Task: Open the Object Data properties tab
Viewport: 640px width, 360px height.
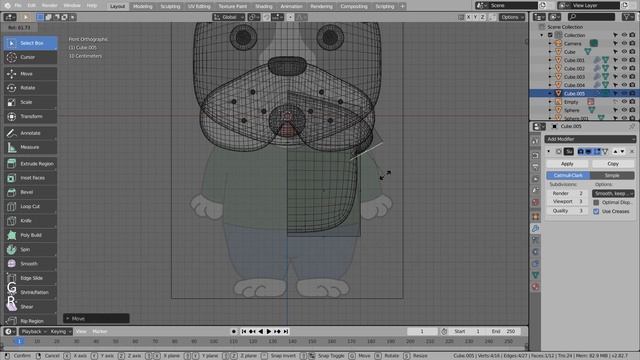Action: point(535,275)
